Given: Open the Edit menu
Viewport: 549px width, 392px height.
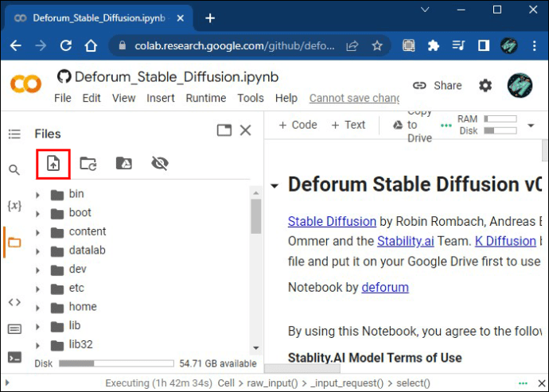Looking at the screenshot, I should [91, 98].
